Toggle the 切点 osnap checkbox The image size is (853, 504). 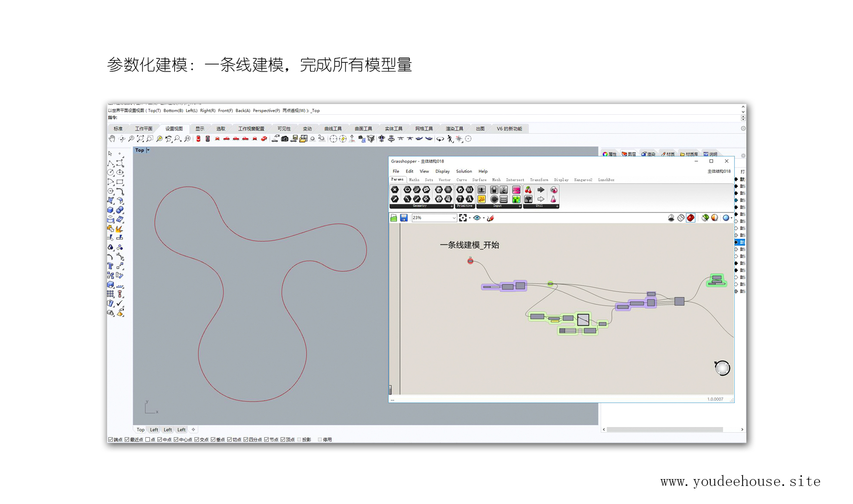pos(229,440)
